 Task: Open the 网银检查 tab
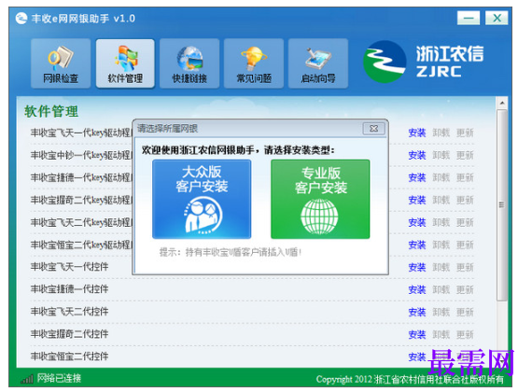pos(61,63)
